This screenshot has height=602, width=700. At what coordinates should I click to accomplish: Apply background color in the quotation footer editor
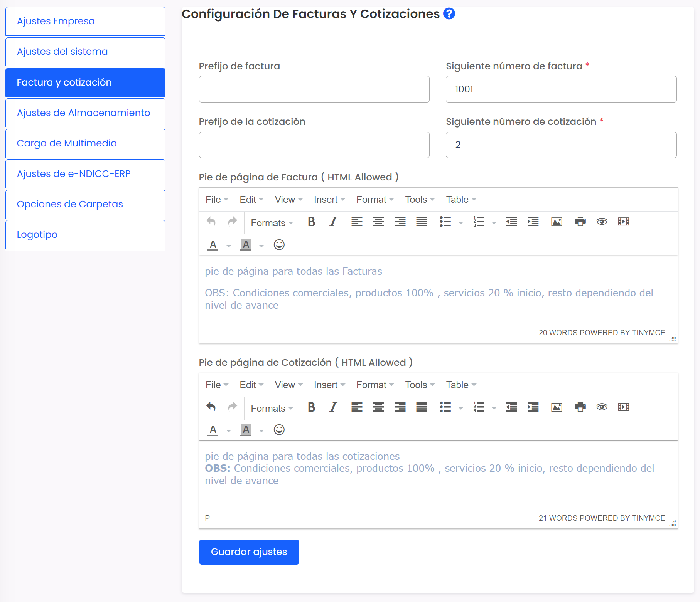point(246,430)
